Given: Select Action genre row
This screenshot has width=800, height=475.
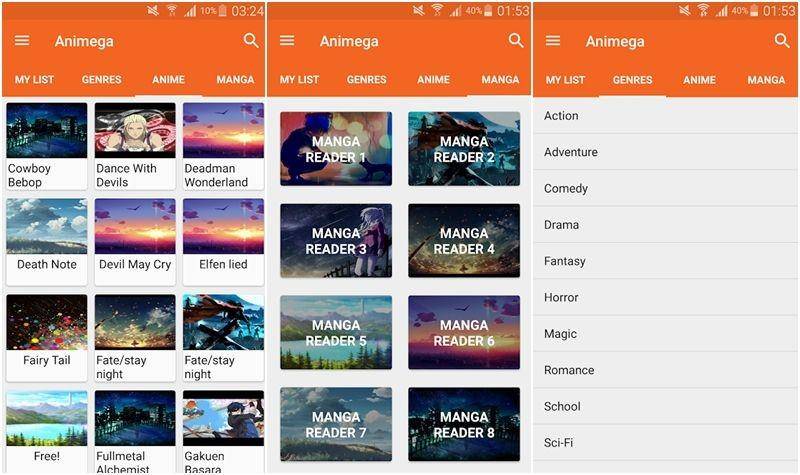Looking at the screenshot, I should click(x=665, y=116).
